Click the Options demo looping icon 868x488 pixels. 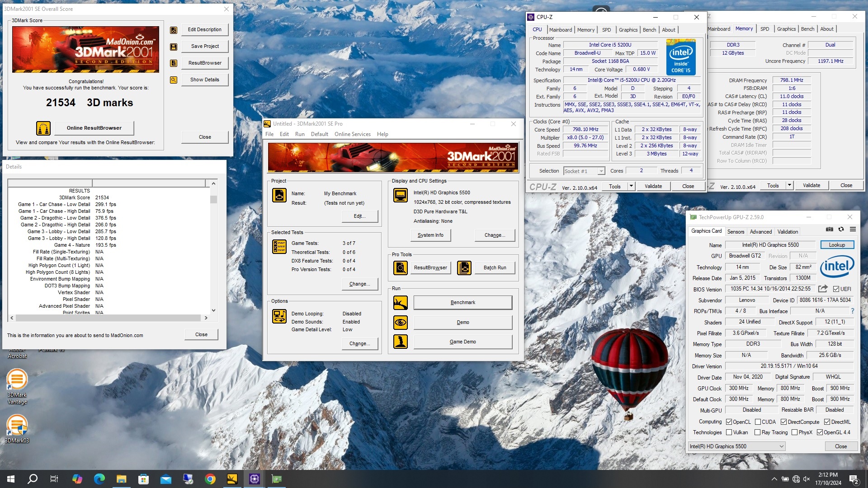(x=279, y=316)
